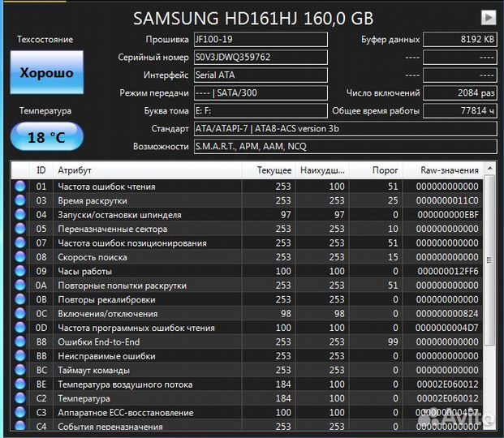Select the Аппаратное ECC-восстановление row
Screen dimensions: 504x438
pos(247,413)
